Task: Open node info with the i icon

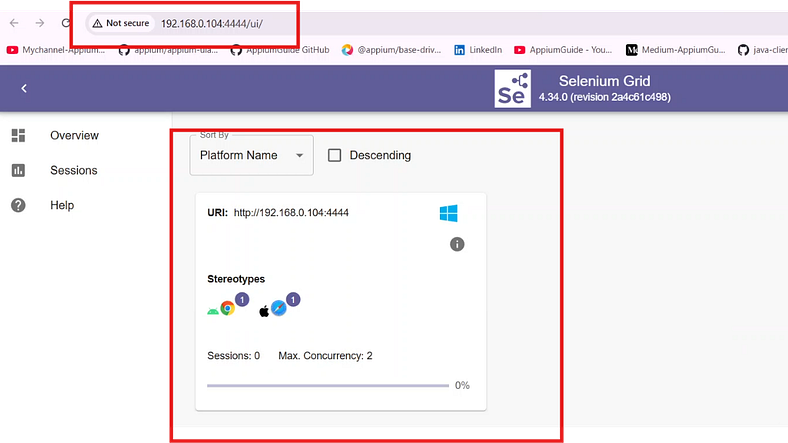Action: (457, 244)
